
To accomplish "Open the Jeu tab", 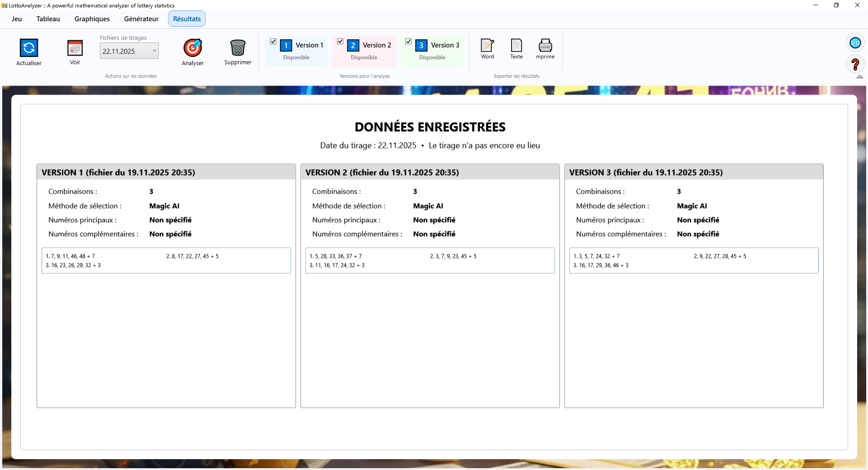I will [x=17, y=19].
